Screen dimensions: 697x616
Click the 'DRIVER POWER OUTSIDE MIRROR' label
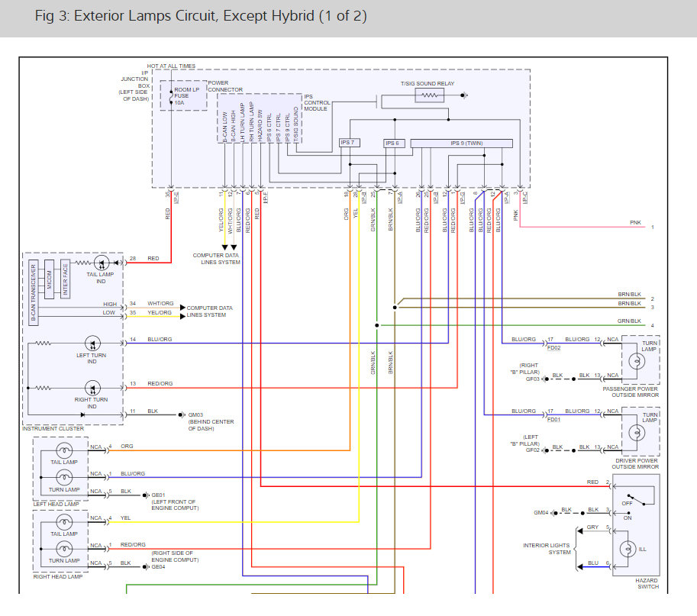[x=635, y=463]
